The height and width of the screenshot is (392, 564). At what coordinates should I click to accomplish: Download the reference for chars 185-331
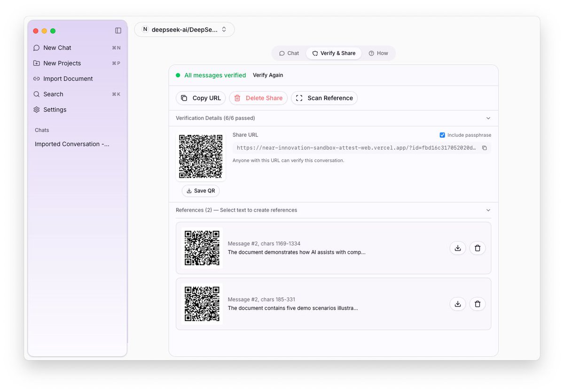coord(458,304)
